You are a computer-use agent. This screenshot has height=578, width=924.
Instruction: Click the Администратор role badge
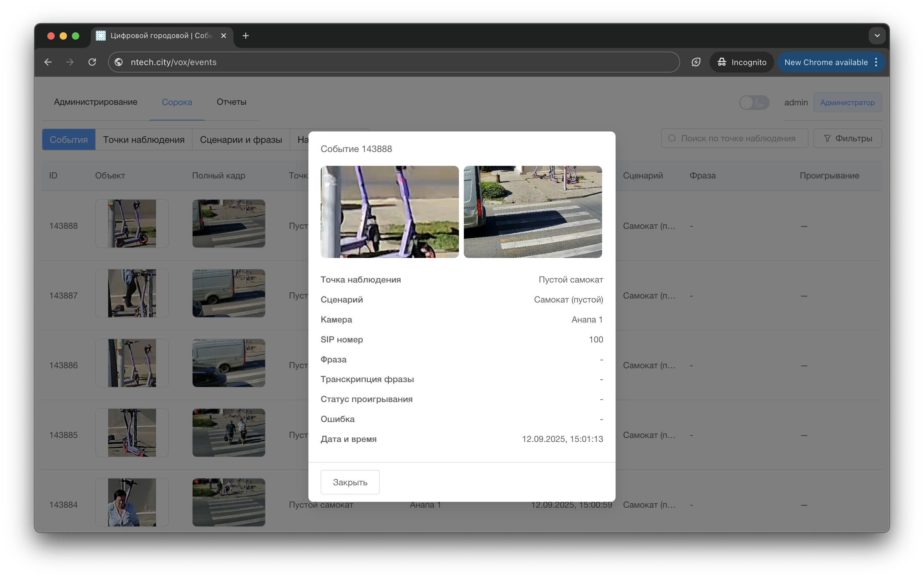click(x=847, y=103)
